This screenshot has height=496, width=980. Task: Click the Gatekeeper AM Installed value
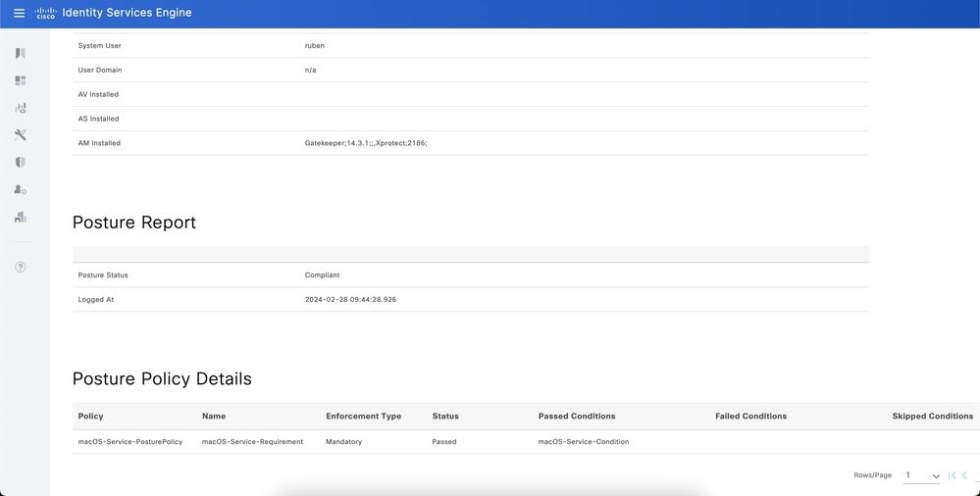coord(366,143)
